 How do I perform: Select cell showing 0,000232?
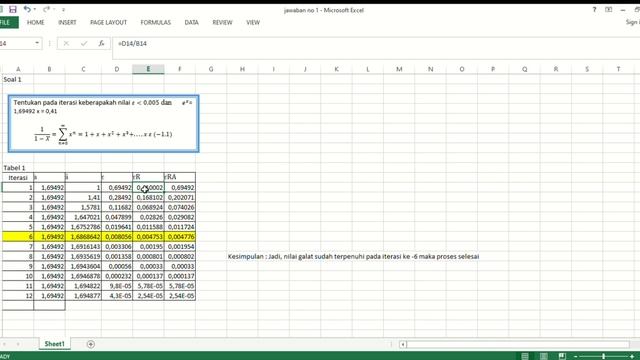[x=117, y=276]
